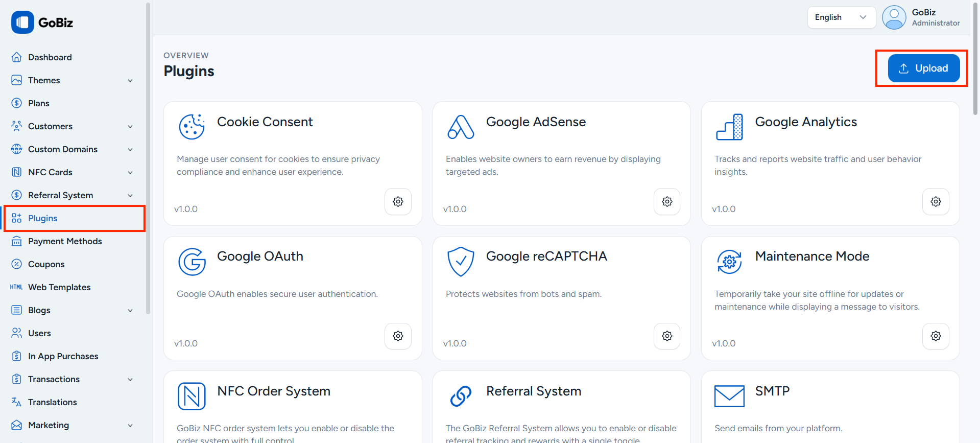980x443 pixels.
Task: Click the Google Analytics settings gear icon
Action: (935, 202)
